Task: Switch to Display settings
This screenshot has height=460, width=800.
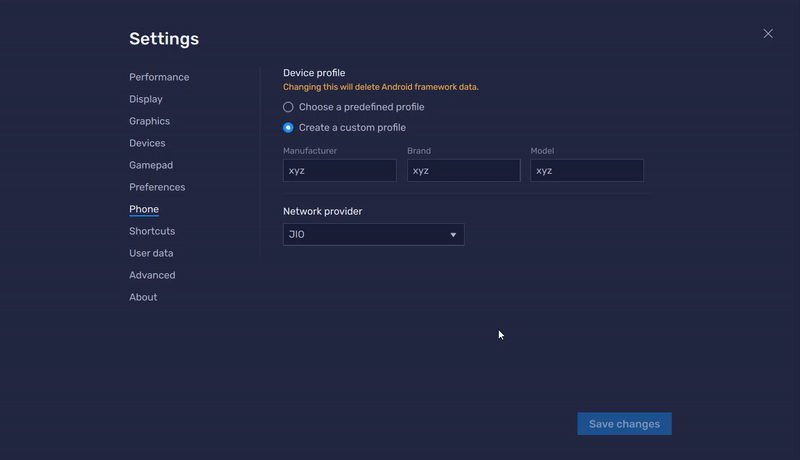Action: [x=146, y=99]
